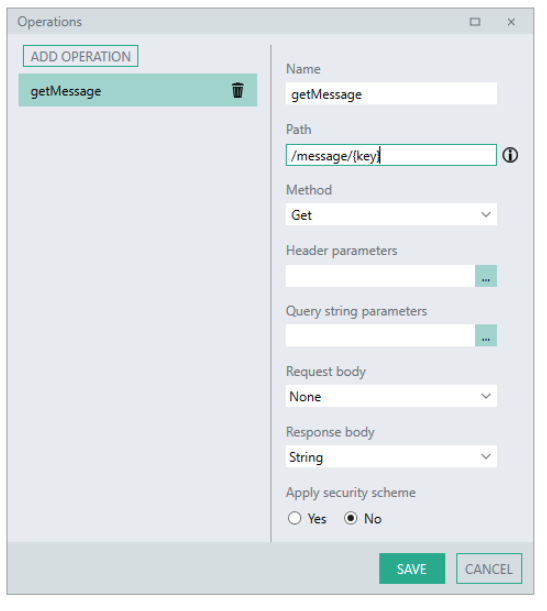Image resolution: width=547 pixels, height=611 pixels.
Task: Expand the Method dropdown showing Get
Action: (x=391, y=214)
